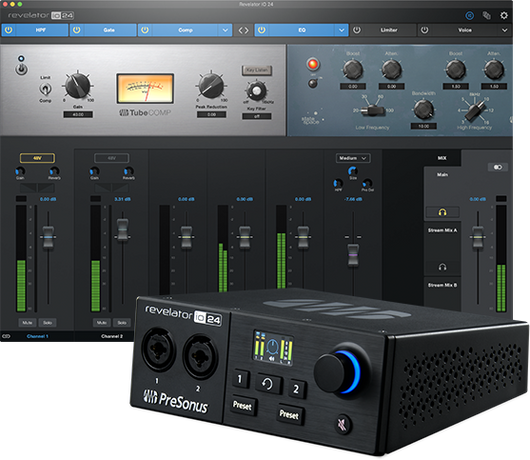The width and height of the screenshot is (530, 460).
Task: Mute Channel 1
Action: click(x=27, y=323)
